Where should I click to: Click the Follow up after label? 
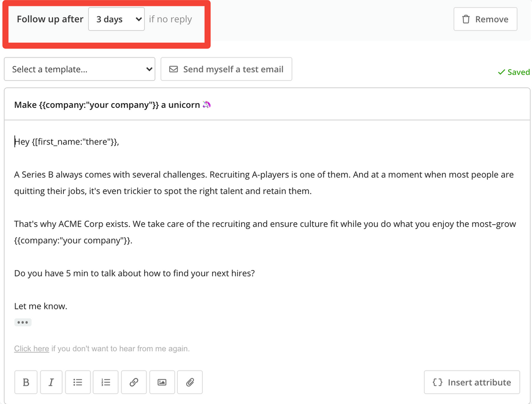click(x=49, y=19)
